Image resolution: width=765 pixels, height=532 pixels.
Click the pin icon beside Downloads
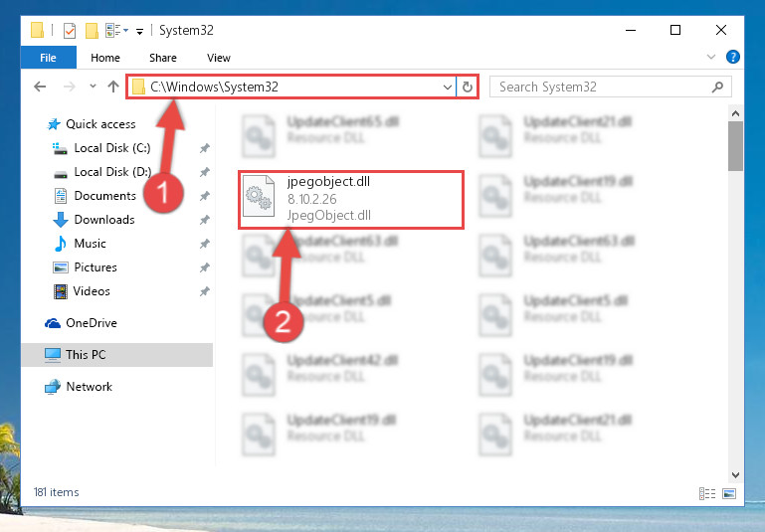pyautogui.click(x=204, y=220)
